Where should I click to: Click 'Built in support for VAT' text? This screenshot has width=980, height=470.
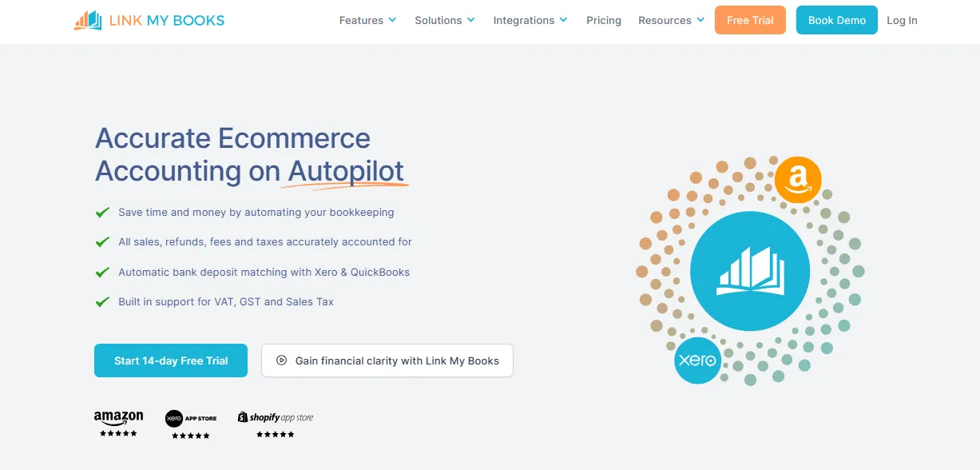pyautogui.click(x=226, y=301)
